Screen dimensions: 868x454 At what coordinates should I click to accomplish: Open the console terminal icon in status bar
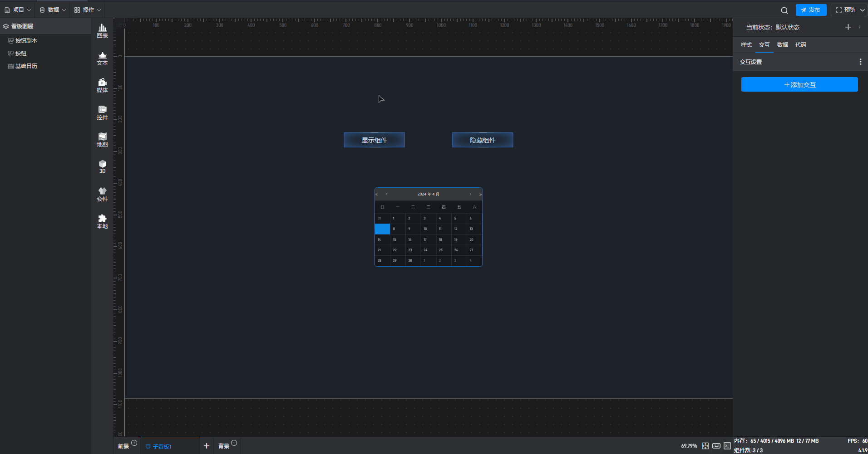click(727, 446)
